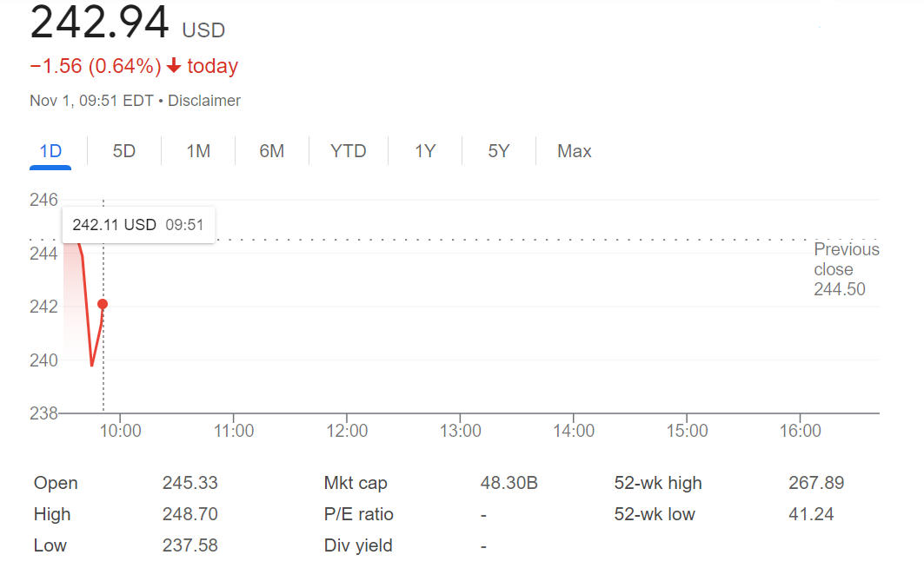Click the Open price 245.33

click(x=189, y=483)
